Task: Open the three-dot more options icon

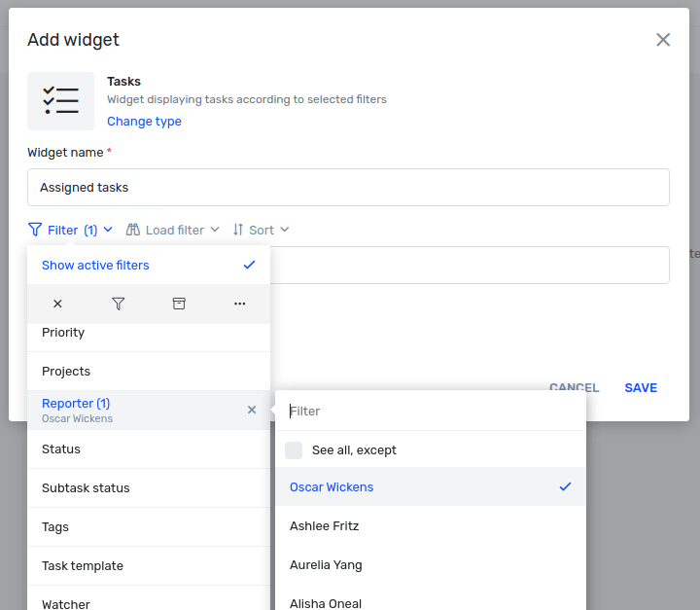Action: (x=240, y=304)
